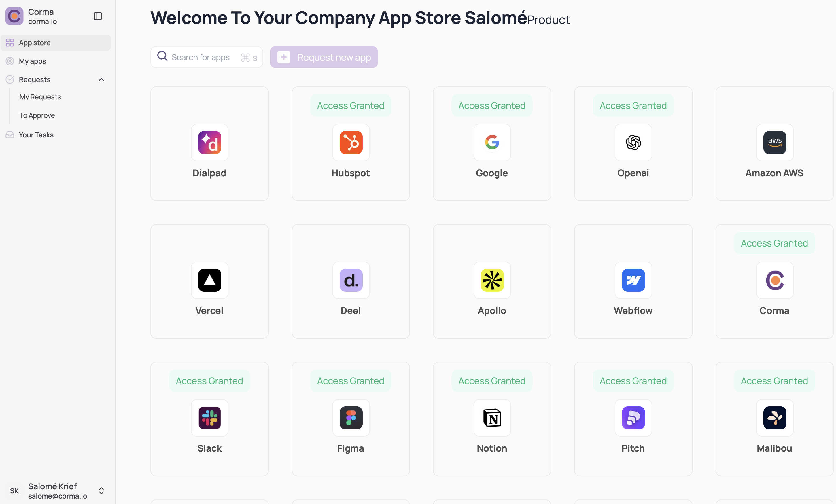Image resolution: width=836 pixels, height=504 pixels.
Task: Open the To Approve requests link
Action: click(x=37, y=115)
